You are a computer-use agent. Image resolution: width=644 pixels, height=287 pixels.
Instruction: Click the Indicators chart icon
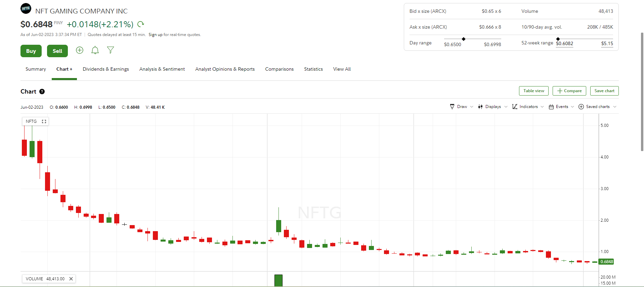[x=515, y=107]
